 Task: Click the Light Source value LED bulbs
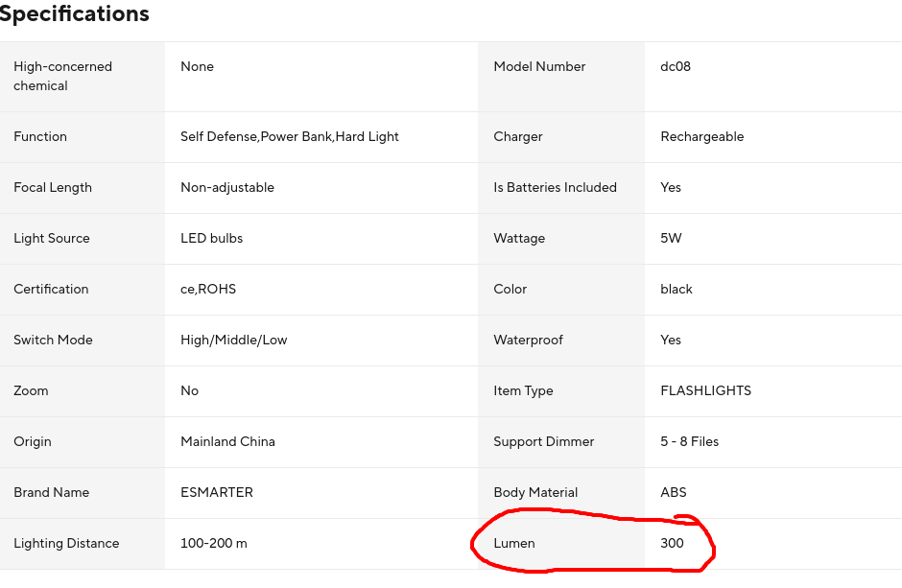[x=212, y=239]
